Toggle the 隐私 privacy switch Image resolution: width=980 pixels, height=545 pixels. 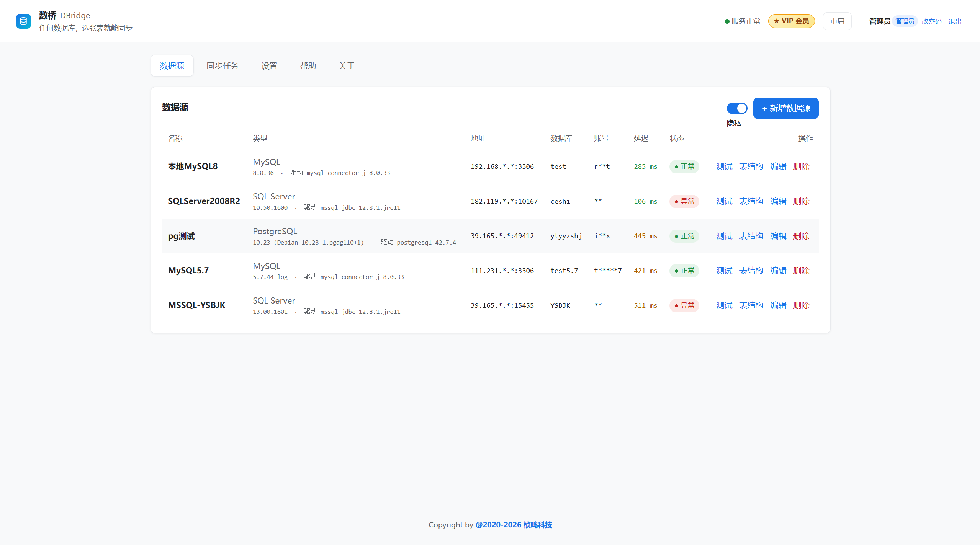[737, 108]
